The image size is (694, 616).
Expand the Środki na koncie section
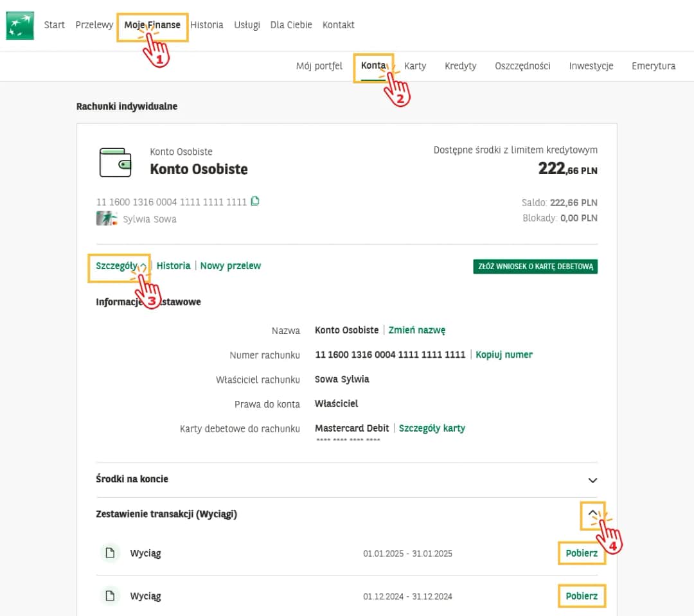593,479
